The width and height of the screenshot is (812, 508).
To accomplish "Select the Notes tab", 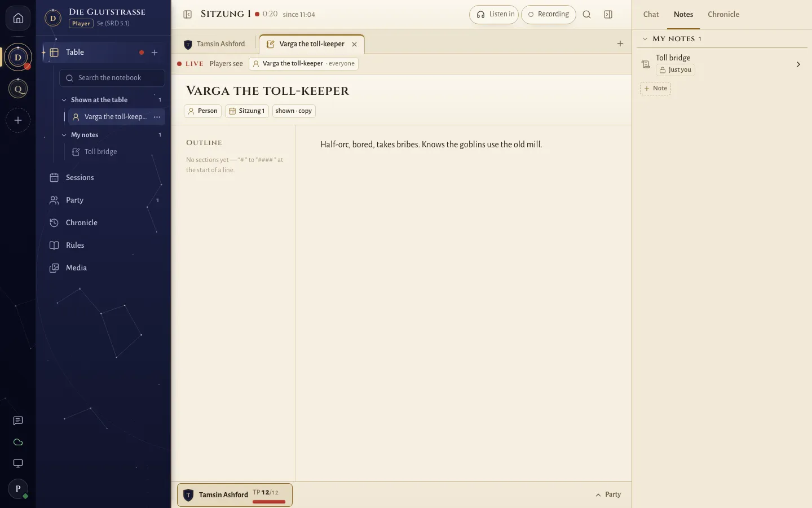I will (683, 15).
